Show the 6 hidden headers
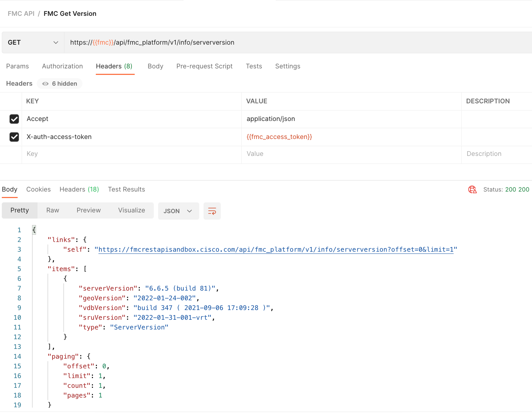This screenshot has height=413, width=532. click(60, 84)
